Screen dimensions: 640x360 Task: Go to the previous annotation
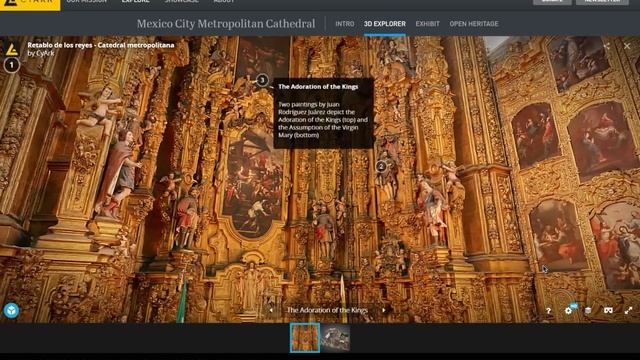click(271, 310)
